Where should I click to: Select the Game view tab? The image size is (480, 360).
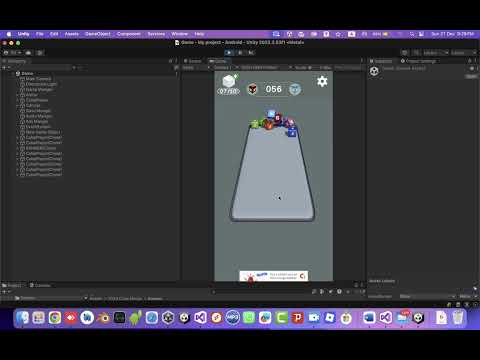(218, 61)
